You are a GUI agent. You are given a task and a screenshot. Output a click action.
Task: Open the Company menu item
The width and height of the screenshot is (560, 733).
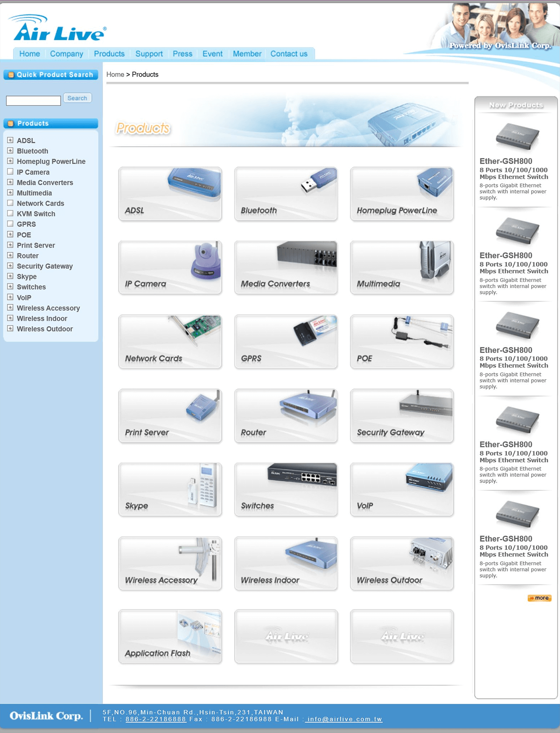66,54
